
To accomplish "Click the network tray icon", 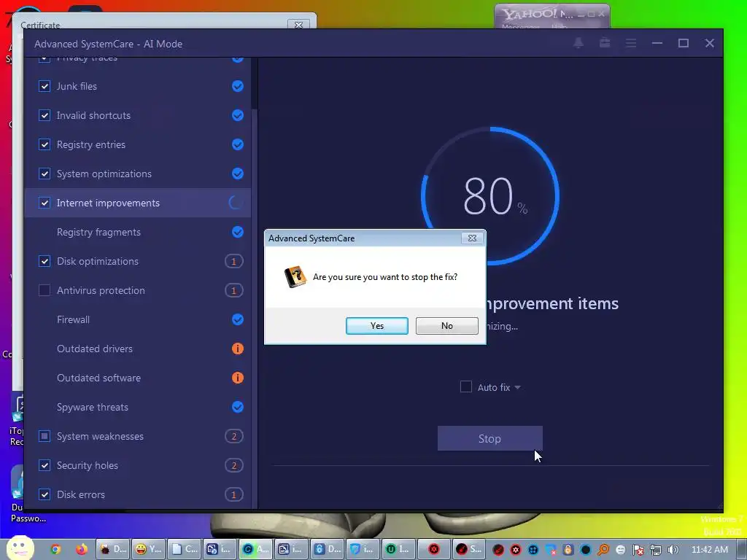I will [656, 550].
